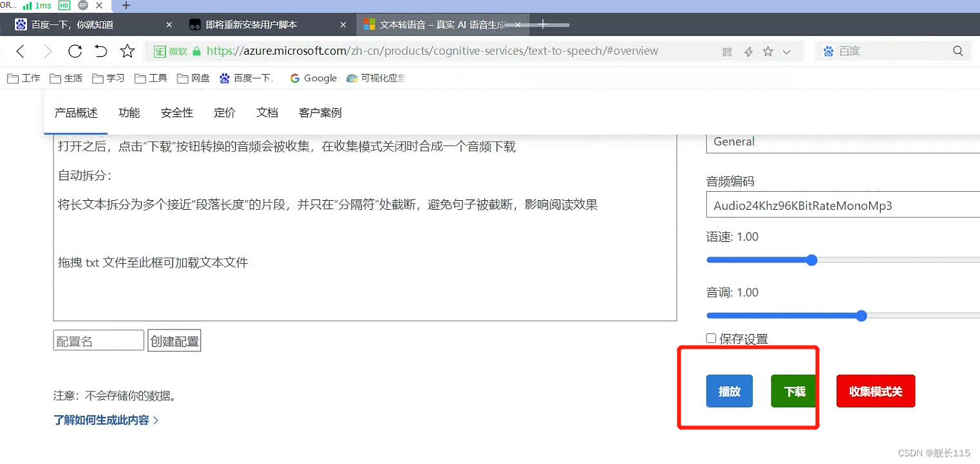Click the Baidu paw search engine icon

829,51
